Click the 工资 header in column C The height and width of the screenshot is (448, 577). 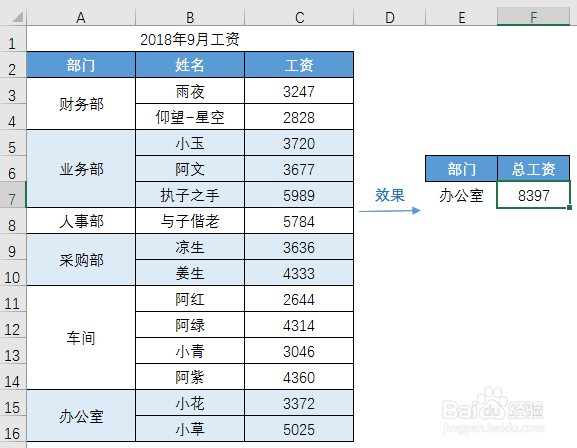(x=299, y=65)
